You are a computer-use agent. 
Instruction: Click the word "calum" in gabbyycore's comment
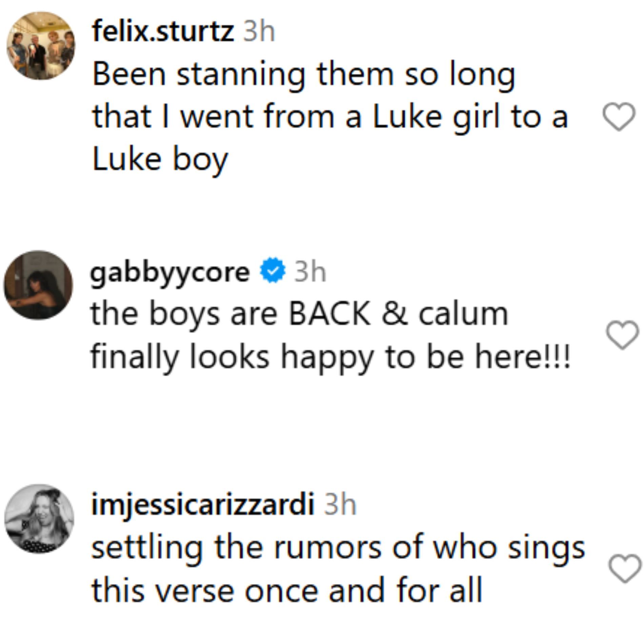coord(463,314)
